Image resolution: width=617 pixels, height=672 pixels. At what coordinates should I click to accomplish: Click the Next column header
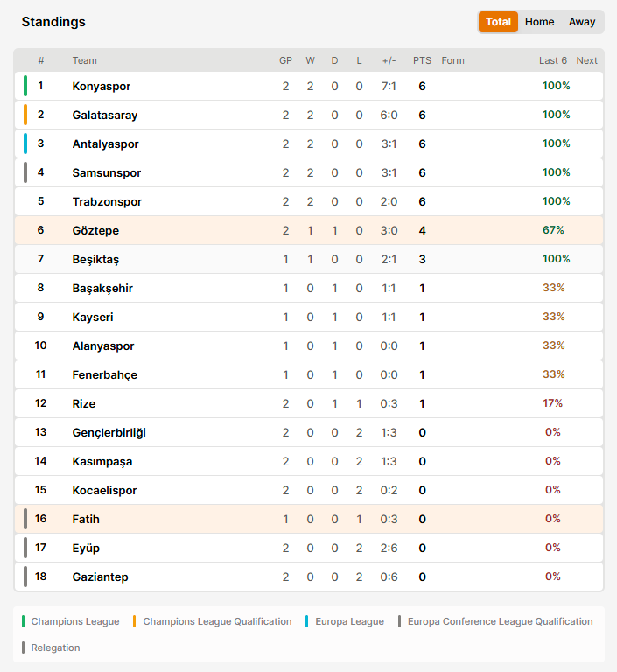pyautogui.click(x=586, y=61)
